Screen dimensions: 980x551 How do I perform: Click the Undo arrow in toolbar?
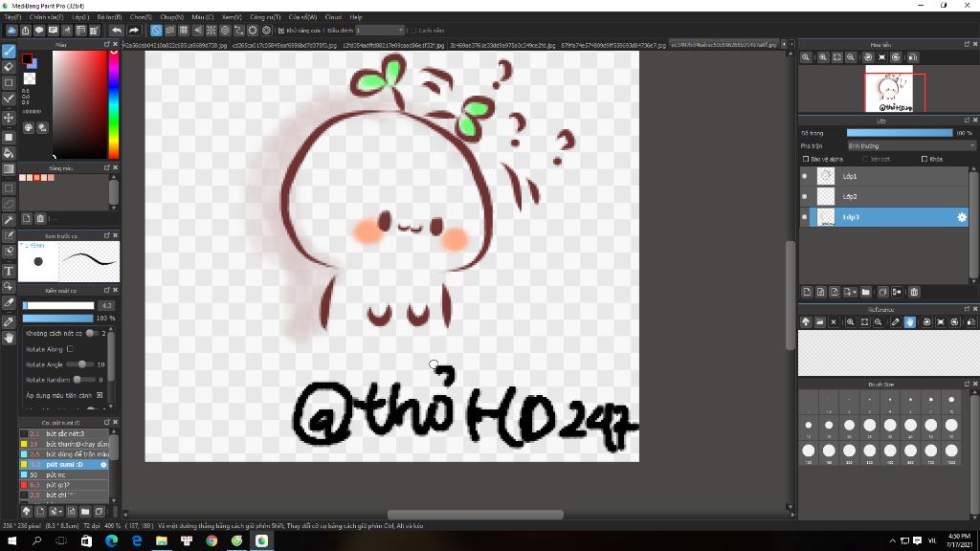tap(117, 30)
